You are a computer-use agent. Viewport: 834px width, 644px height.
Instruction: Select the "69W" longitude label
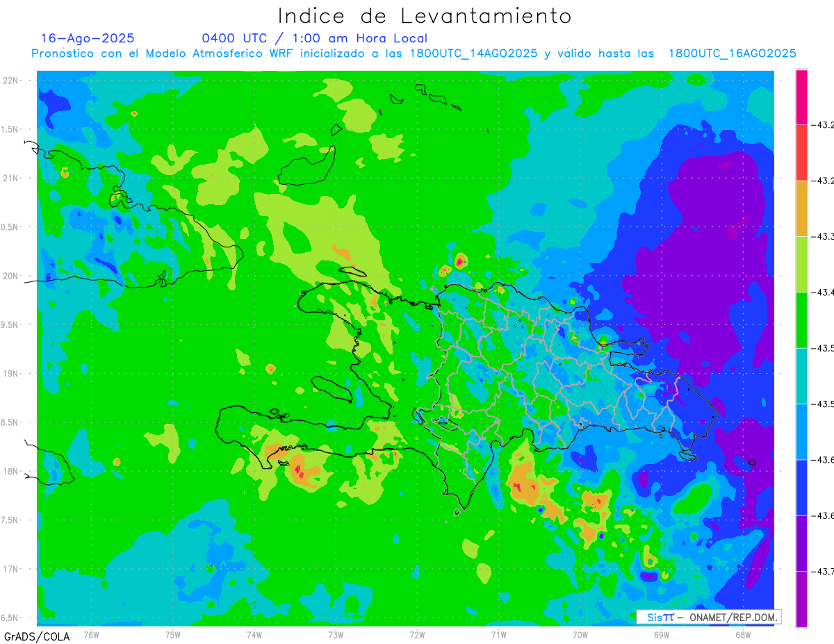tap(662, 634)
